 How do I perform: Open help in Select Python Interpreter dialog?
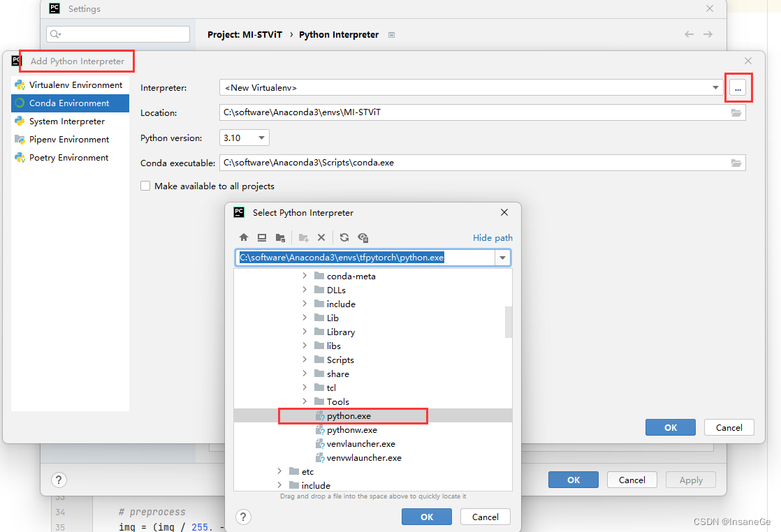243,517
